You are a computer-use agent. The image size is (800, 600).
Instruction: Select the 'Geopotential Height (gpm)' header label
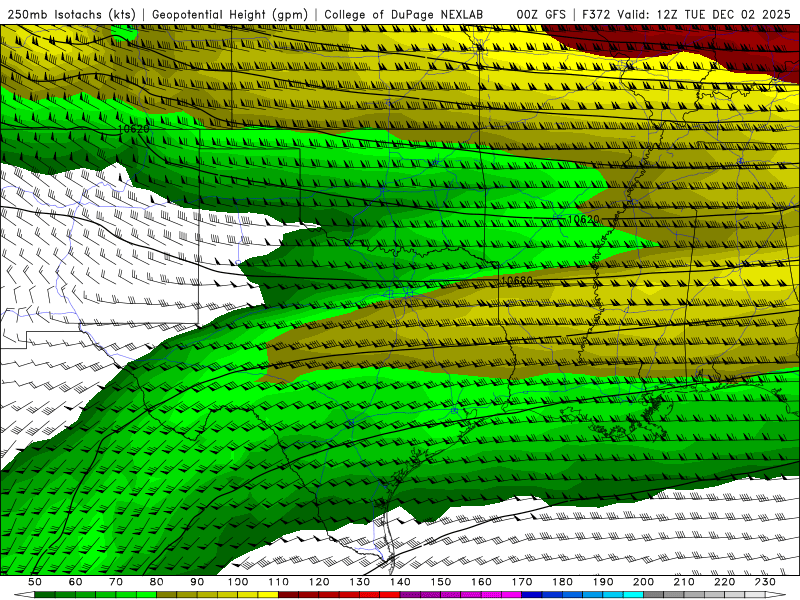230,14
